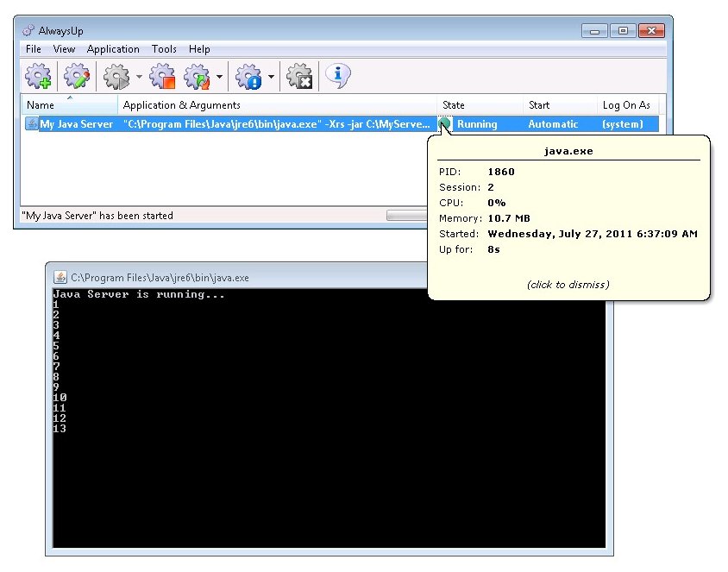Click the console output line '13'
The width and height of the screenshot is (728, 572).
coord(60,429)
